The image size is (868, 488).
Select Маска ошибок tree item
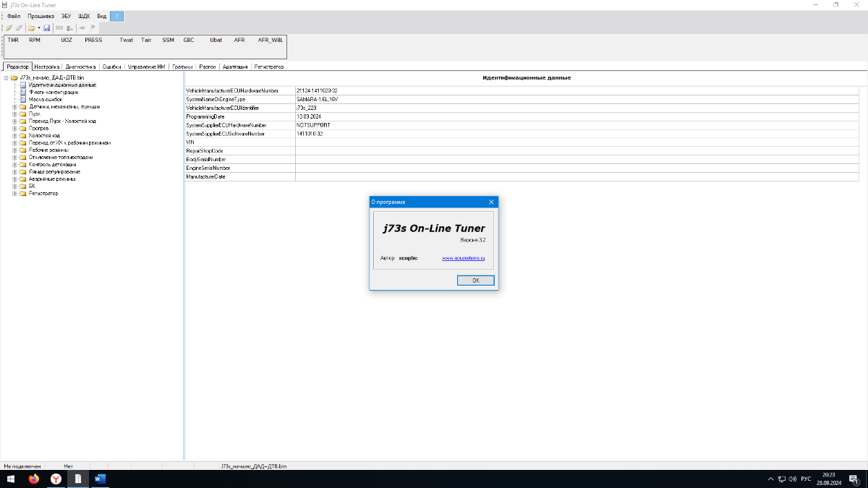point(46,99)
